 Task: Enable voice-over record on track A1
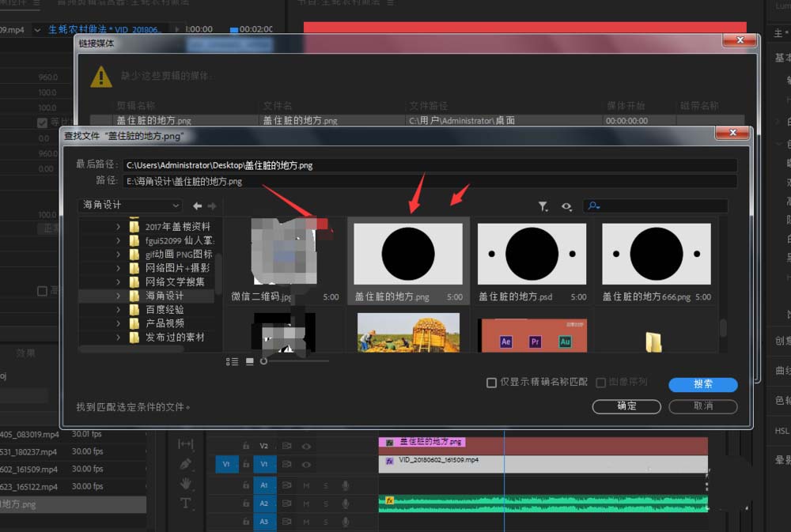point(346,485)
